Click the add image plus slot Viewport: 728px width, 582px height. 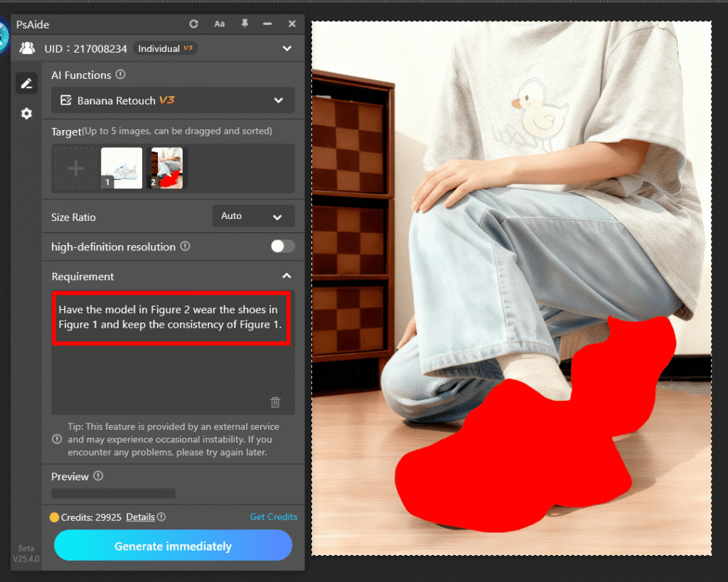click(76, 168)
